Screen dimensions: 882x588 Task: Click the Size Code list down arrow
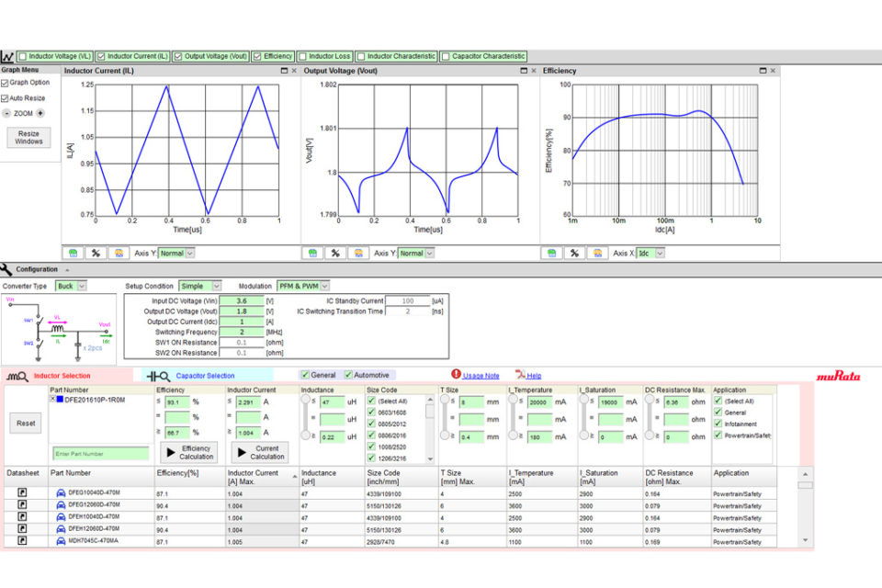(x=430, y=459)
